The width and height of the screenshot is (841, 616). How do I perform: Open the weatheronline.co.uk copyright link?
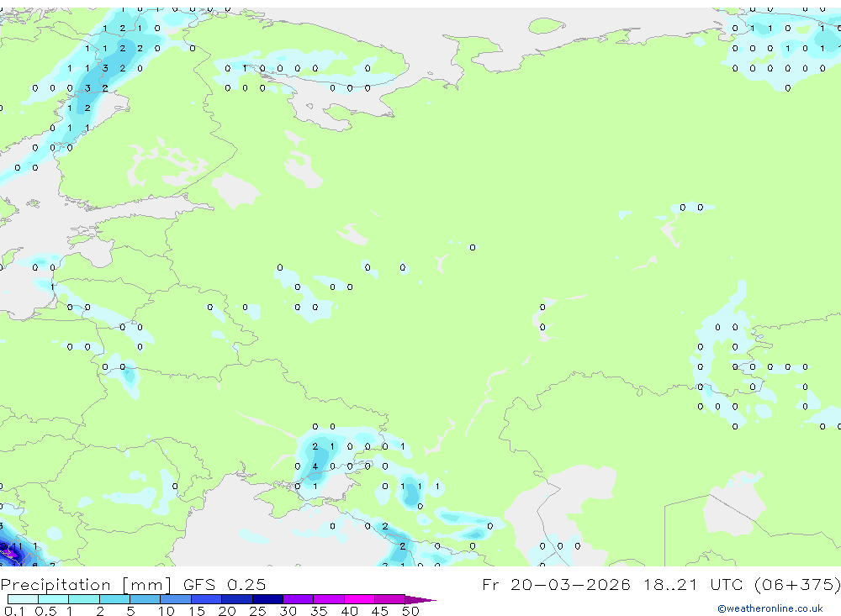coord(770,608)
